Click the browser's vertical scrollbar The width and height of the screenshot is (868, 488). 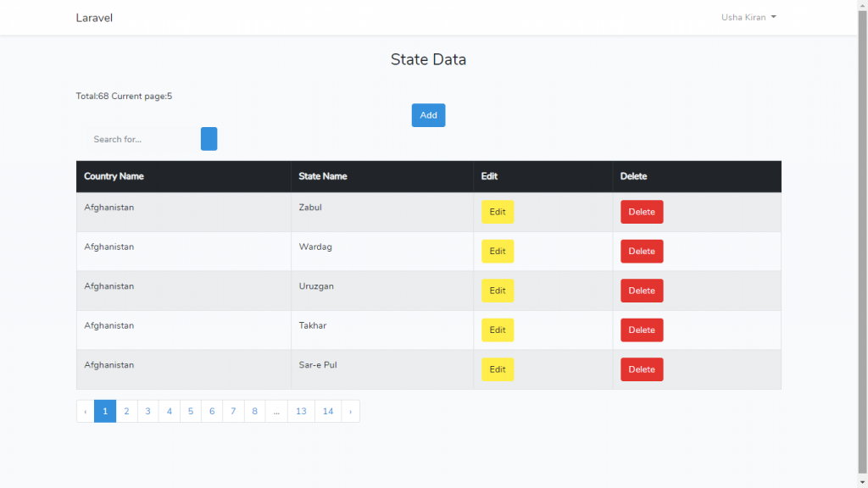tap(862, 237)
